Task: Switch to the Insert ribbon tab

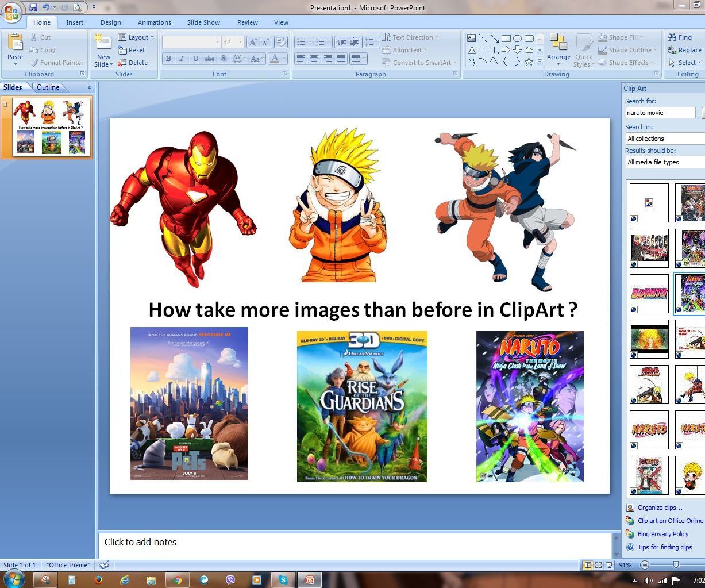Action: 75,22
